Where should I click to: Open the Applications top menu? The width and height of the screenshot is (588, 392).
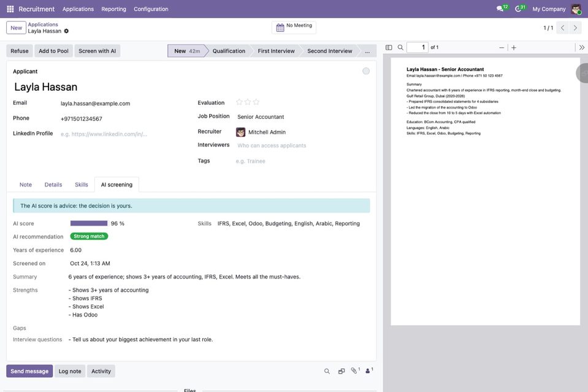click(x=78, y=9)
